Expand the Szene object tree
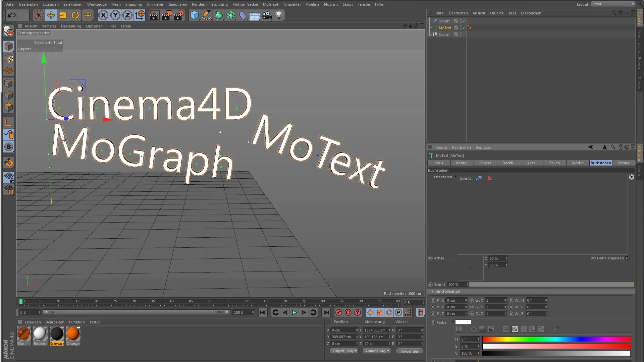The height and width of the screenshot is (362, 644). coord(430,34)
